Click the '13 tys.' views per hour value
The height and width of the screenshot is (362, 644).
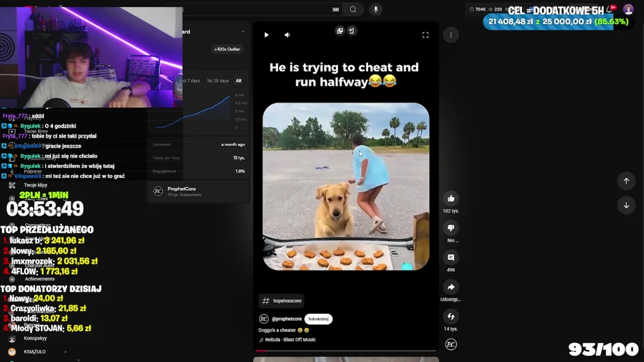(239, 158)
